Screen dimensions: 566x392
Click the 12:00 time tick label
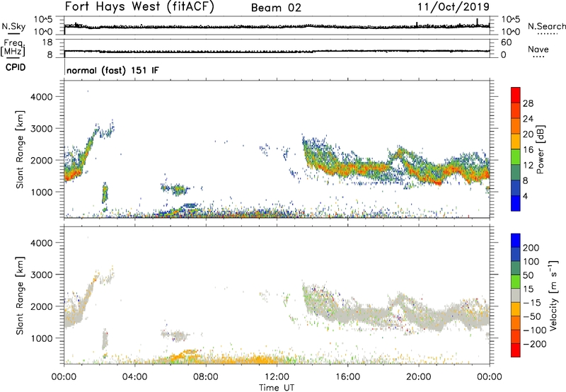277,377
